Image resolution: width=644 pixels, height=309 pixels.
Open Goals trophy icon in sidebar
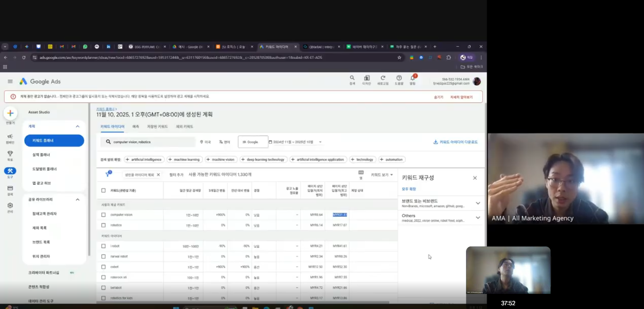10,153
